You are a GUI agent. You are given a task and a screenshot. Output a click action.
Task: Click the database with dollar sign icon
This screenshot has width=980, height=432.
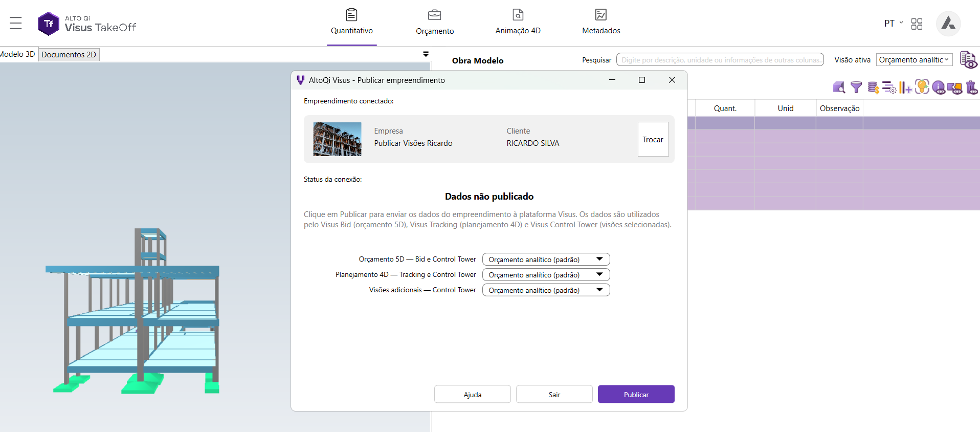873,88
